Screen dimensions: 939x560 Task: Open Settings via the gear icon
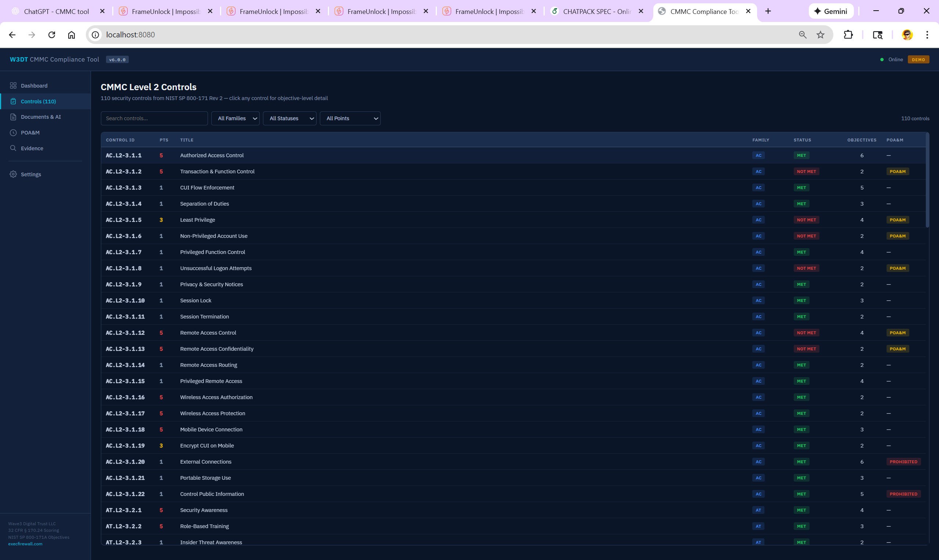point(13,174)
